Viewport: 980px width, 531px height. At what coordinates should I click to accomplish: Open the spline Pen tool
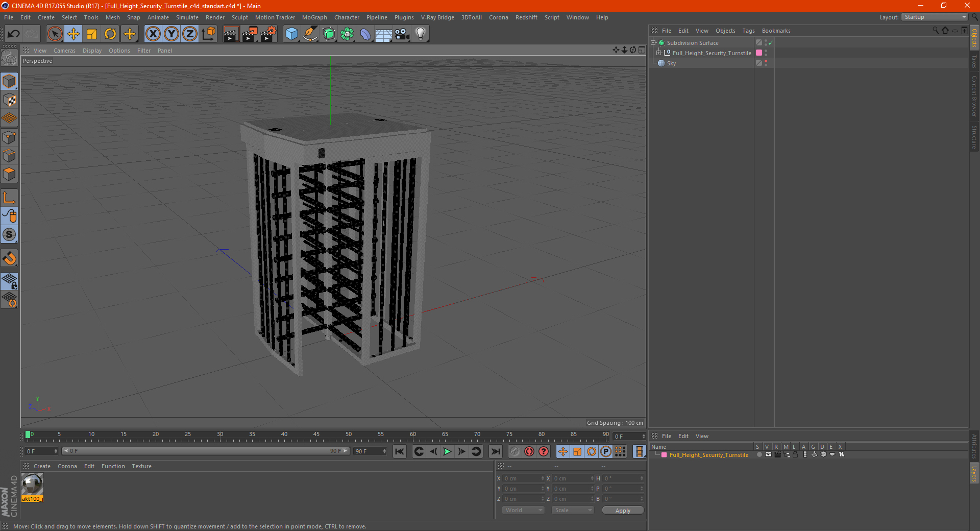click(310, 34)
